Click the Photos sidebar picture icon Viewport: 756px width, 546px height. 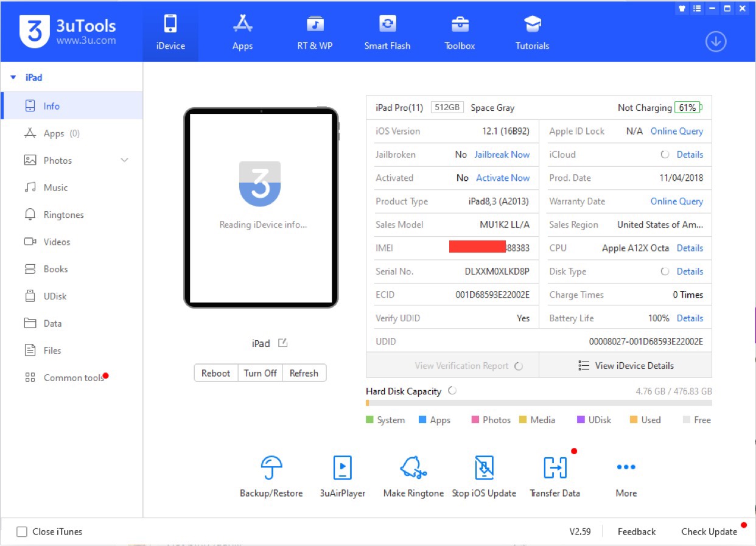pos(30,160)
